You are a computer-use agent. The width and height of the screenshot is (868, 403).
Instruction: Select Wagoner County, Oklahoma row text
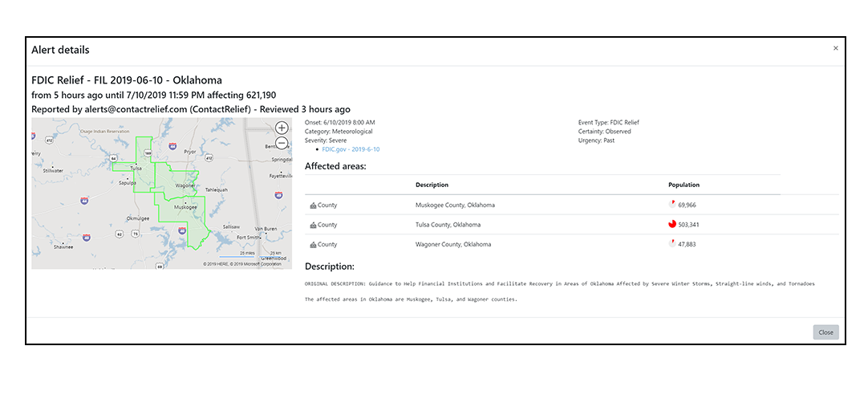[453, 244]
